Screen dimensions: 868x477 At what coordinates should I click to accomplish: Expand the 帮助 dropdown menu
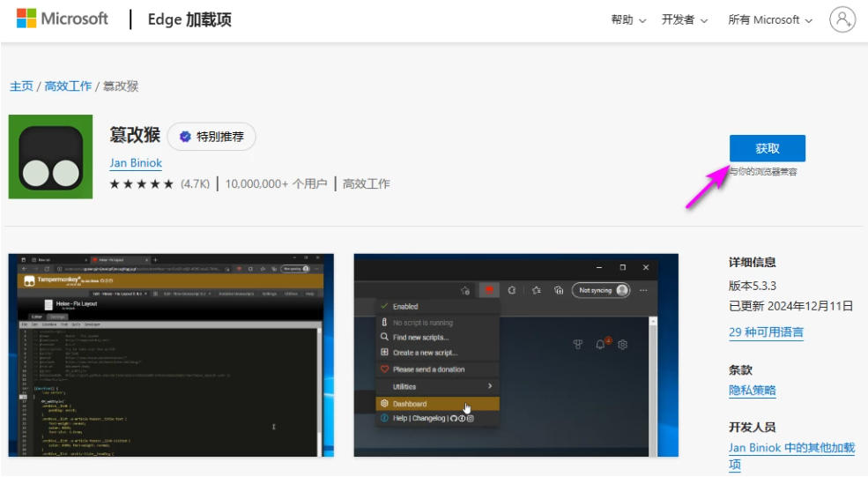[628, 20]
